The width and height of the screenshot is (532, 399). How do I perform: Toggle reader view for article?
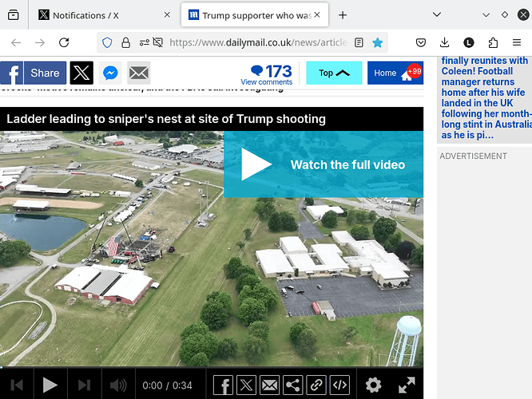click(x=359, y=42)
